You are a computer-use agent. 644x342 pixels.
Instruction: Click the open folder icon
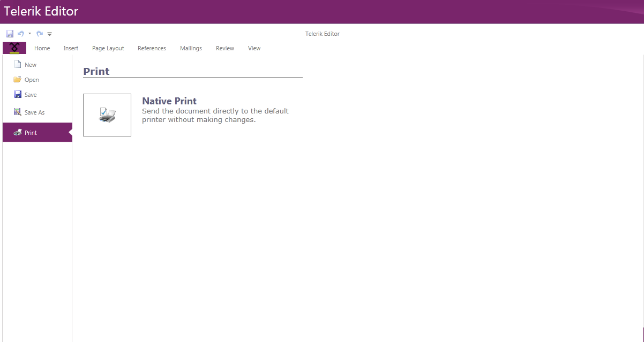pos(18,79)
